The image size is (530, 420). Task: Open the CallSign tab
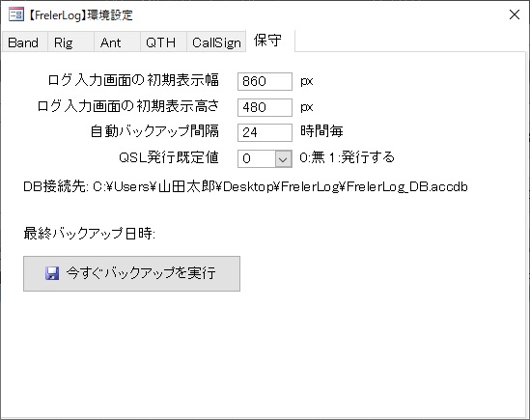(216, 42)
